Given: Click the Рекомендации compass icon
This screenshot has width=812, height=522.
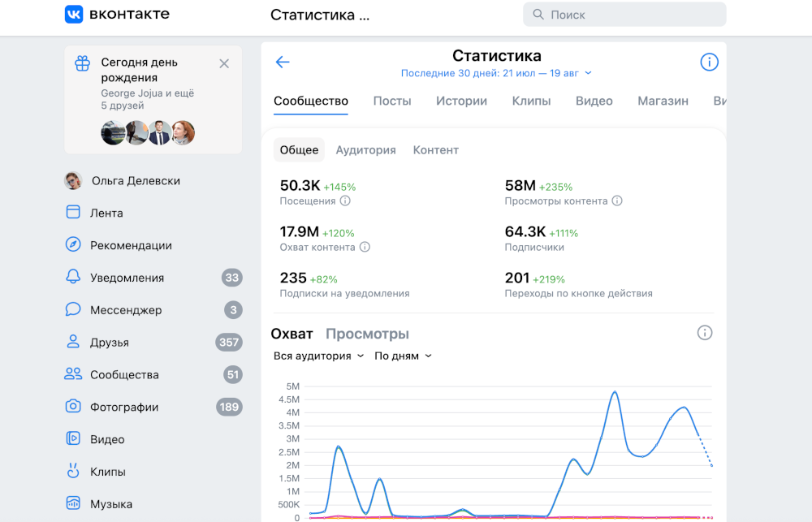Looking at the screenshot, I should pyautogui.click(x=73, y=244).
